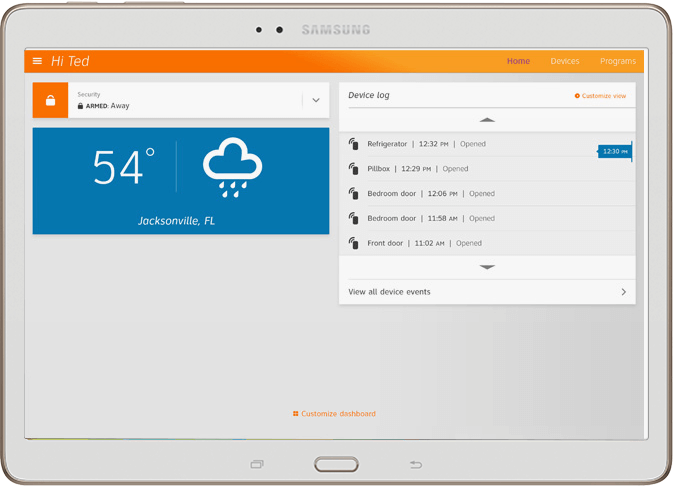Go to the Programs tab
This screenshot has width=673, height=486.
[x=617, y=61]
